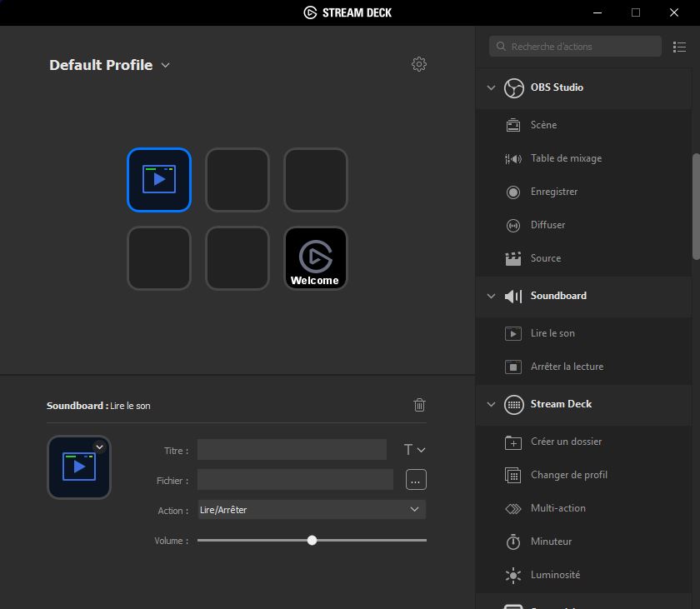The height and width of the screenshot is (609, 700).
Task: Select the Scène action icon
Action: click(x=513, y=125)
